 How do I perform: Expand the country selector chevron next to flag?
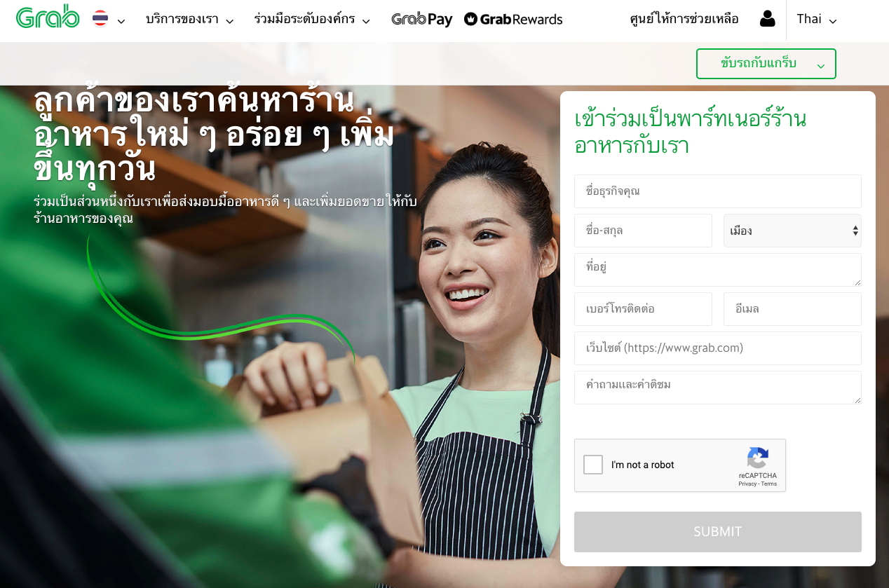(121, 21)
